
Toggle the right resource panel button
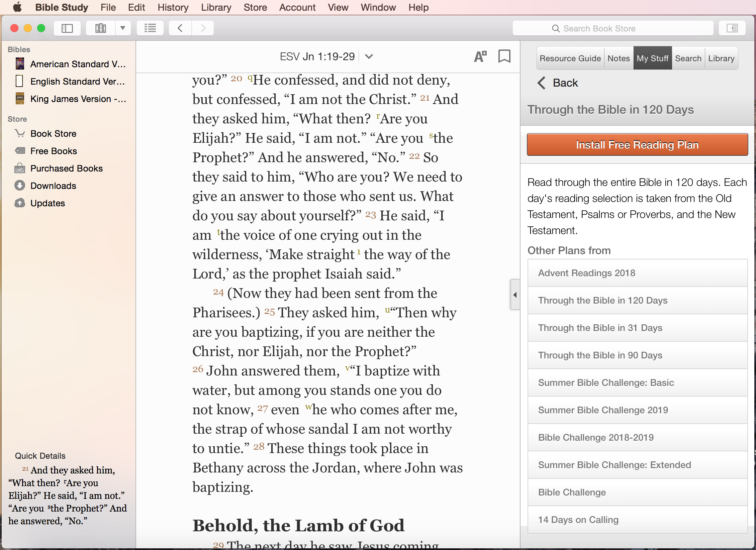[x=732, y=28]
